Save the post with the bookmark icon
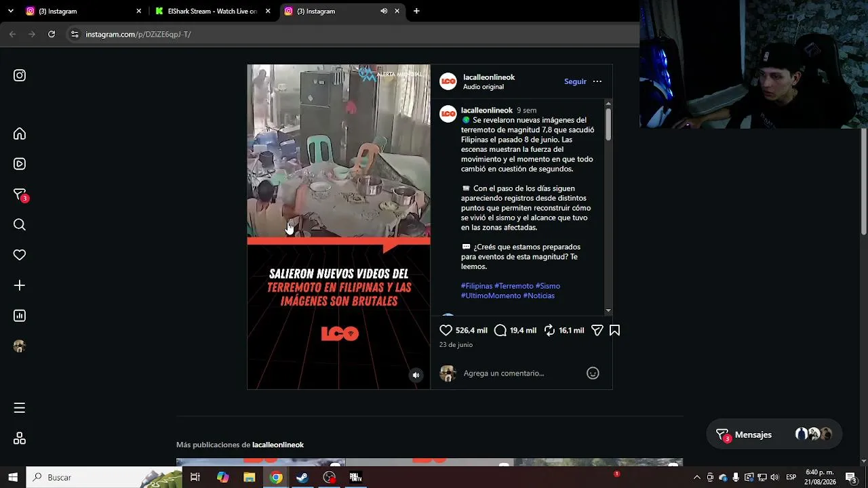 tap(614, 330)
